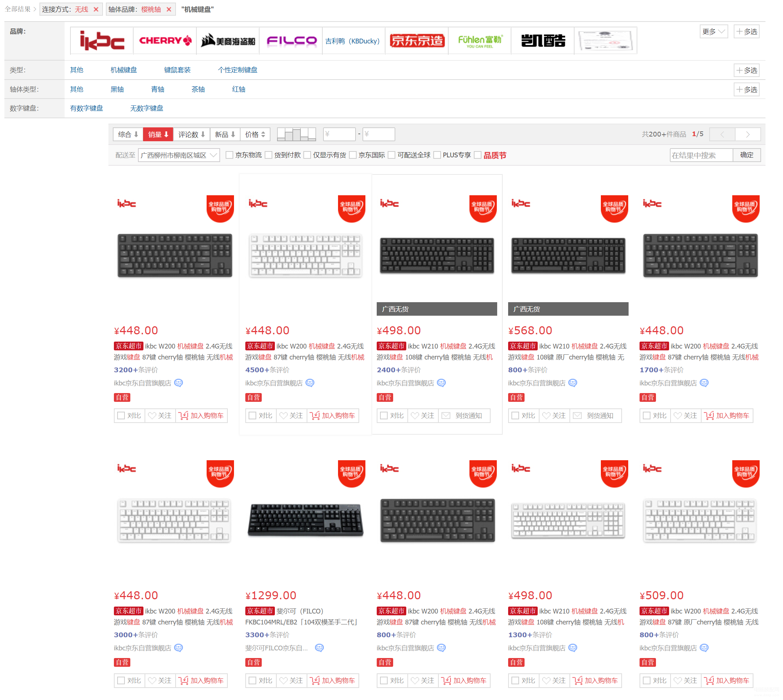This screenshot has width=783, height=700.
Task: Request arrival notice for ¥498.00 out-of-stock keyboard
Action: pyautogui.click(x=464, y=415)
